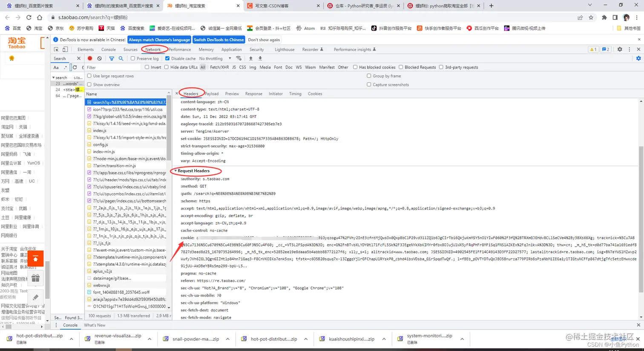Clear the network log
This screenshot has width=644, height=351.
[99, 58]
